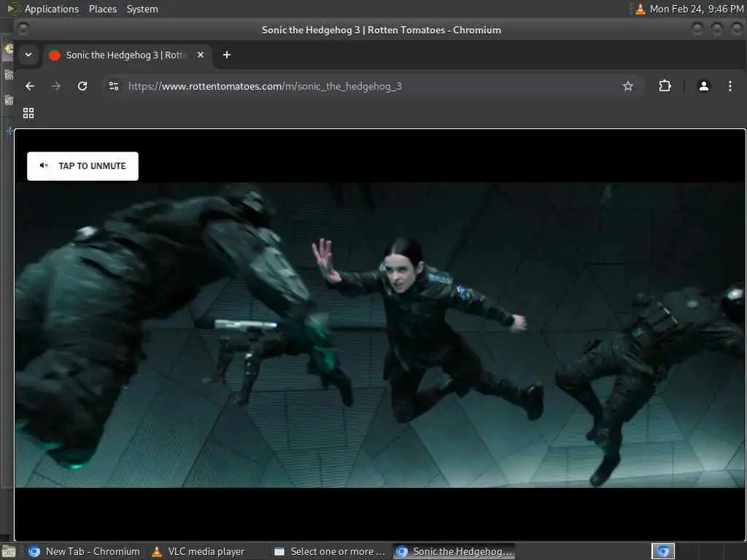Open the Chromium three-dot menu

pyautogui.click(x=729, y=86)
